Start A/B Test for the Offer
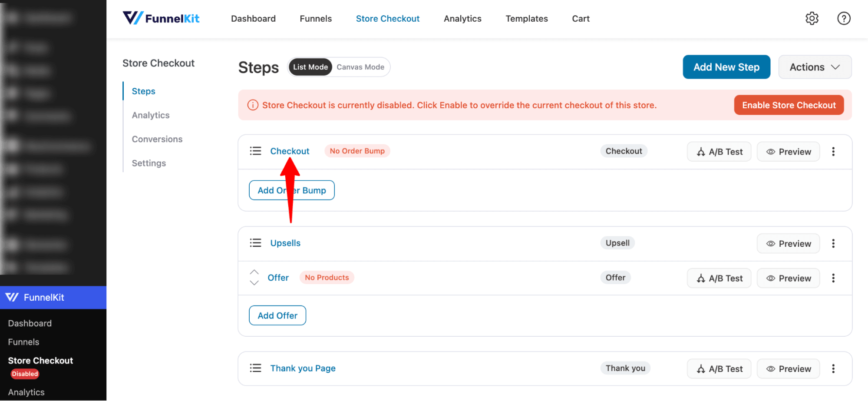The image size is (868, 401). (719, 278)
